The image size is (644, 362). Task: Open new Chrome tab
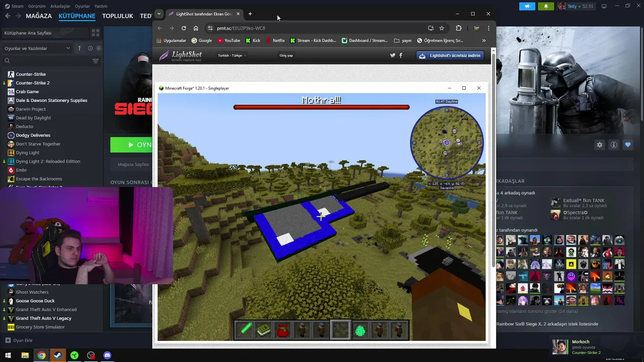click(250, 14)
